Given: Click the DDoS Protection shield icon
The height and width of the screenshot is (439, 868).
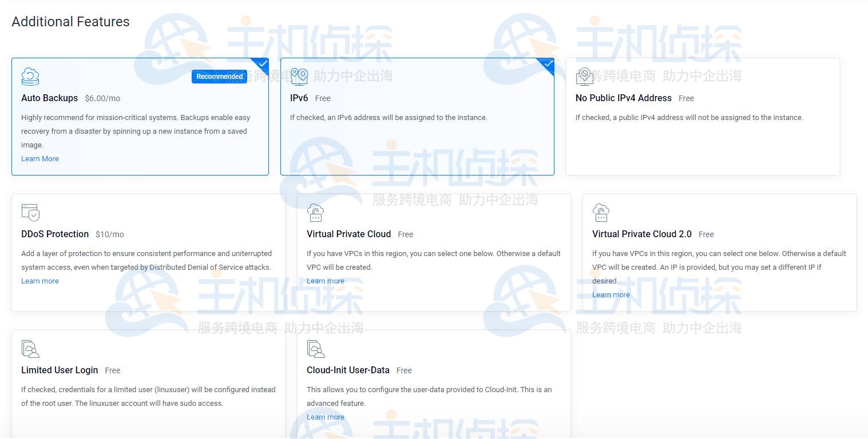Looking at the screenshot, I should click(30, 212).
